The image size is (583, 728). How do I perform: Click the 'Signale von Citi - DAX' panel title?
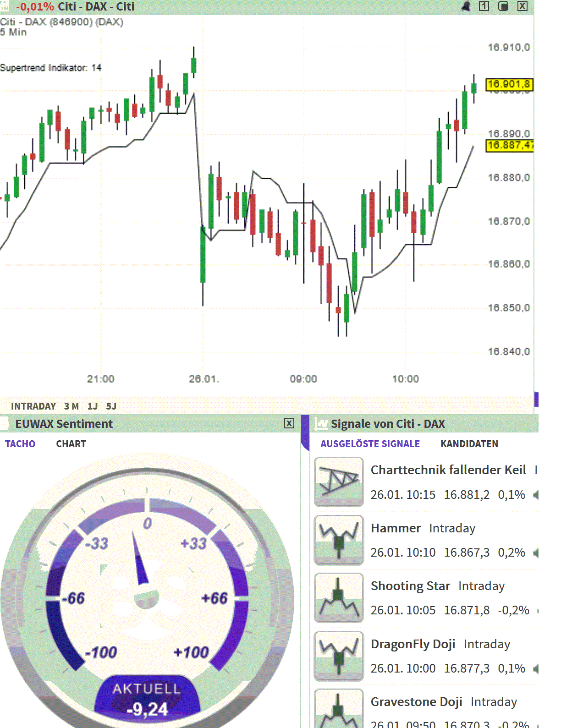[388, 424]
